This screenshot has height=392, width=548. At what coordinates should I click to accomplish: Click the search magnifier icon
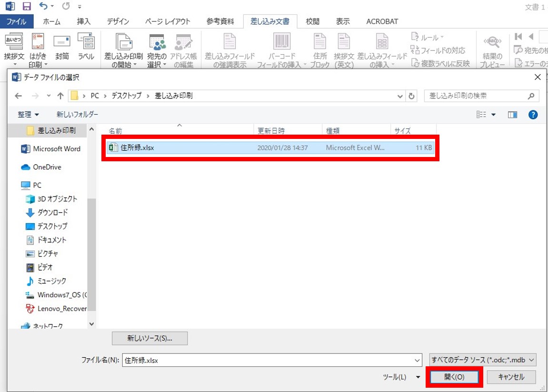click(x=531, y=96)
